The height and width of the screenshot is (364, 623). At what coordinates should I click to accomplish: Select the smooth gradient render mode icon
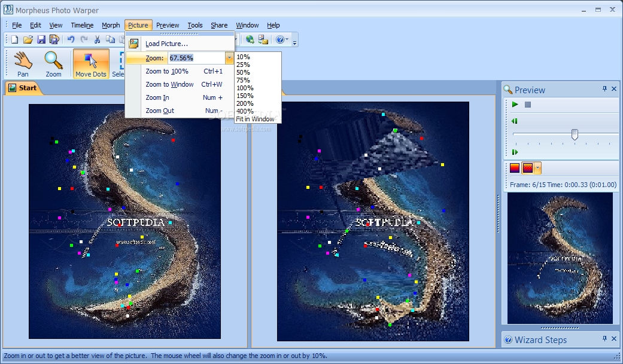pos(515,168)
